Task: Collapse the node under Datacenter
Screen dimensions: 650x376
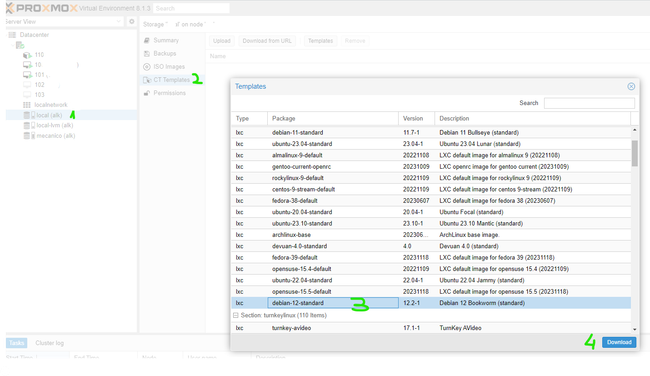Action: pos(12,45)
